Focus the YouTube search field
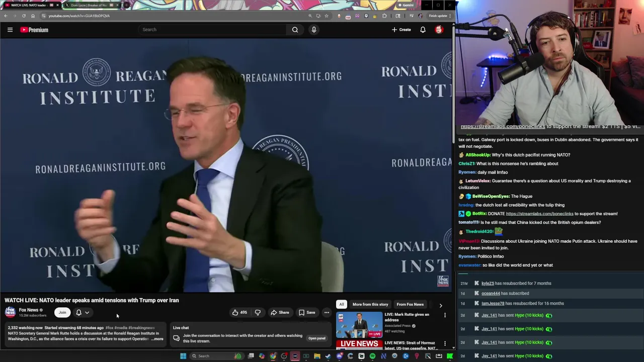This screenshot has width=644, height=362. pyautogui.click(x=213, y=30)
